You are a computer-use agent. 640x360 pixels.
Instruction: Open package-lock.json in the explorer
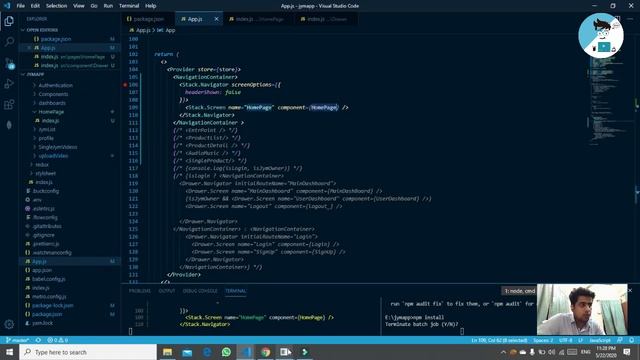click(53, 306)
